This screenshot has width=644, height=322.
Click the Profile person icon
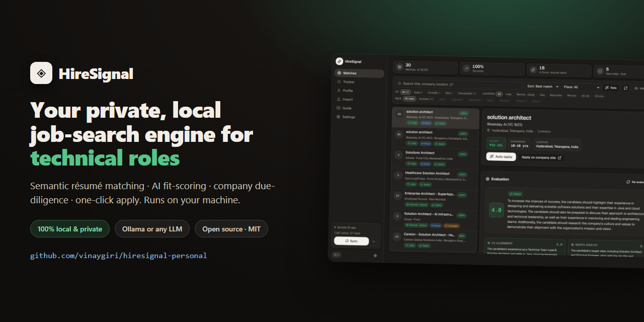click(339, 91)
